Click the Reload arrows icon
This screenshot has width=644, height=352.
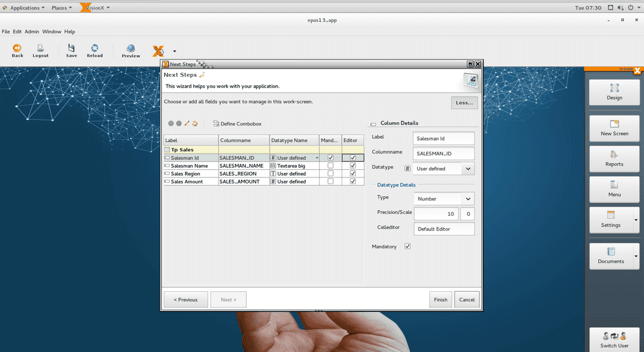pyautogui.click(x=94, y=48)
